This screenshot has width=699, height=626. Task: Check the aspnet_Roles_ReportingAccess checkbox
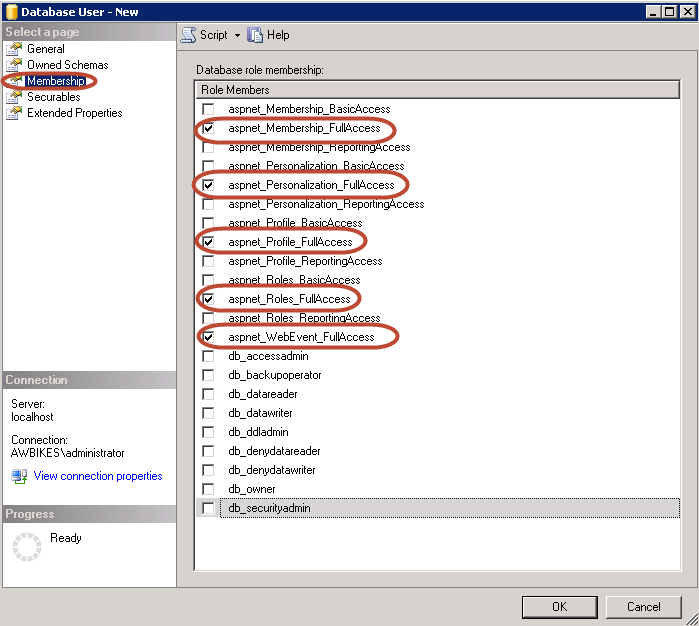pyautogui.click(x=208, y=318)
